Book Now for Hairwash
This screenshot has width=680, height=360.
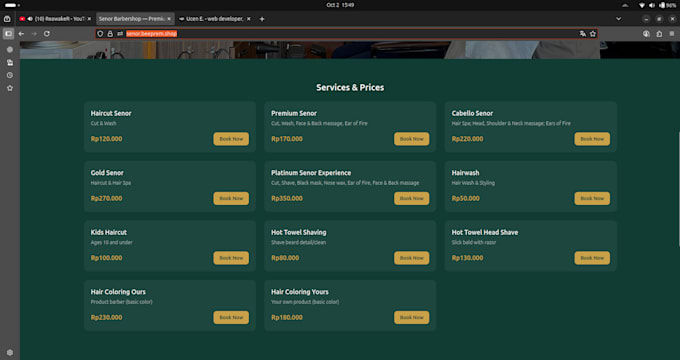coord(592,198)
